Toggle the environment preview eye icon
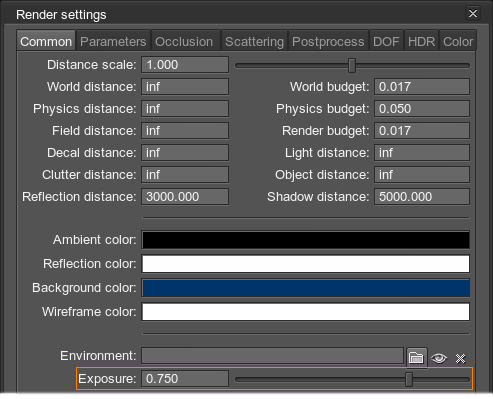The height and width of the screenshot is (399, 493). click(x=439, y=358)
